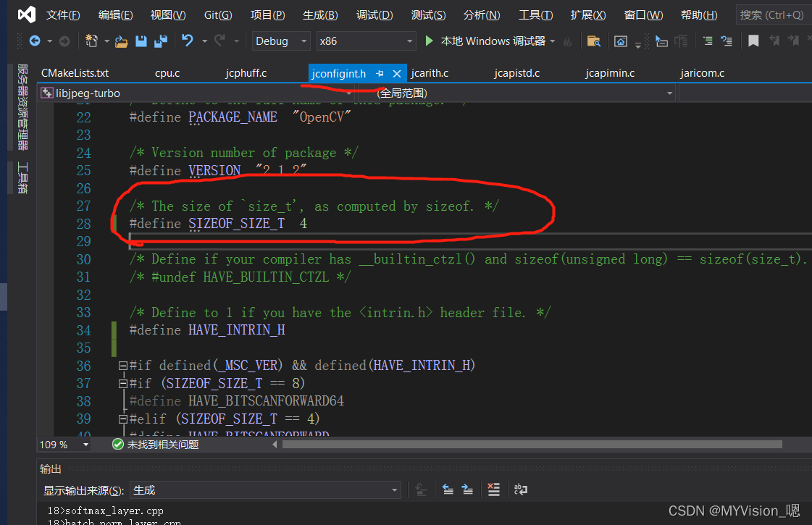
Task: Clear all output with the clear-list icon
Action: 493,490
